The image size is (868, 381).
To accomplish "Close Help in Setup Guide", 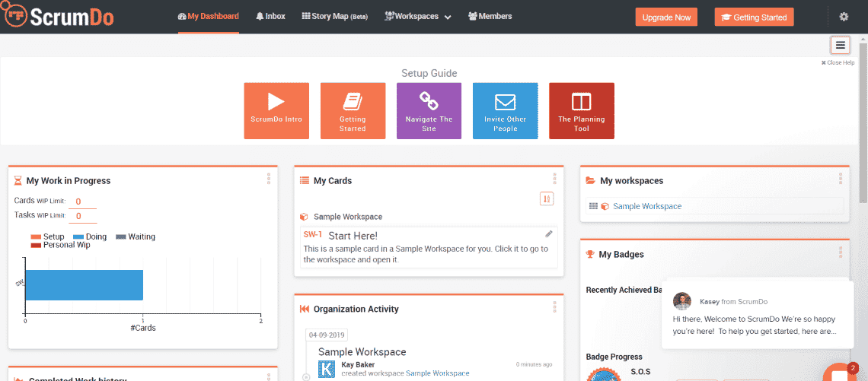I will (838, 63).
